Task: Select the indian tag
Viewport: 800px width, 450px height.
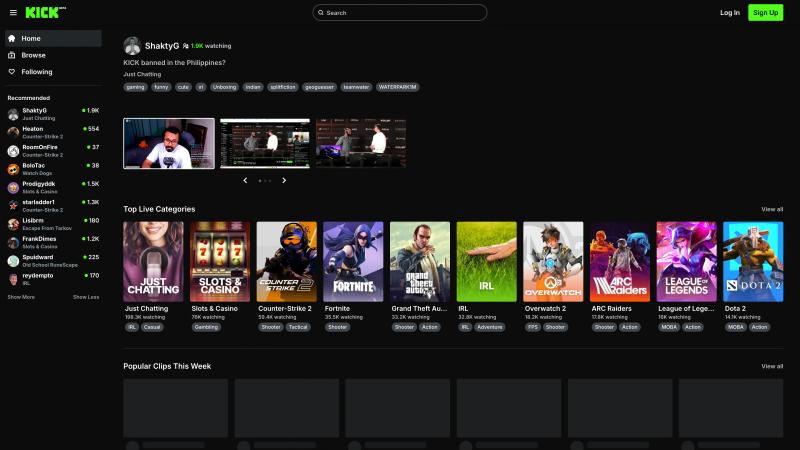Action: tap(253, 87)
